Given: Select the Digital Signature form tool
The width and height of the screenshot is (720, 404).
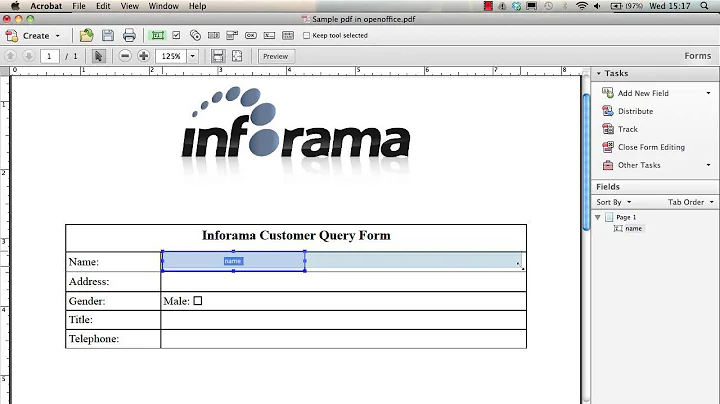Looking at the screenshot, I should 270,35.
